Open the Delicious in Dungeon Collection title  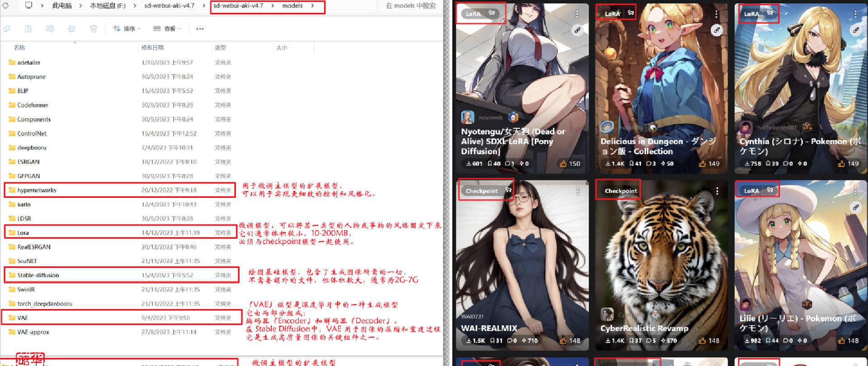(658, 146)
